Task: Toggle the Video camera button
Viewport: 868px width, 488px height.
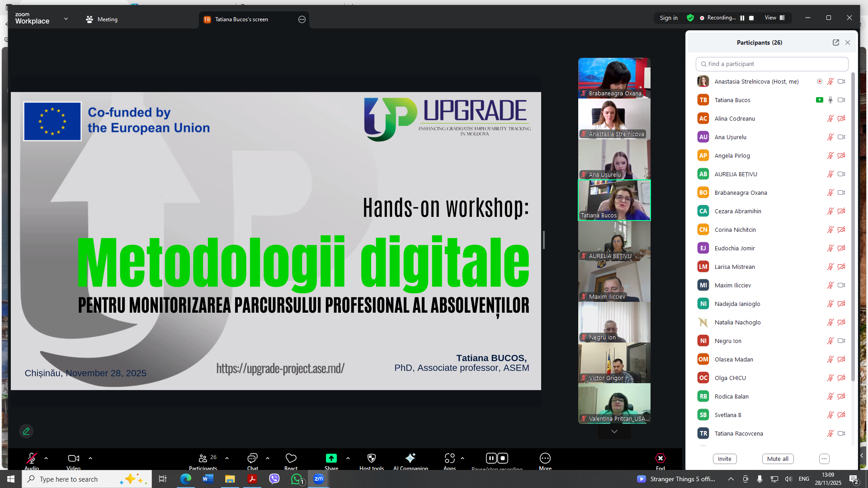Action: point(73,458)
